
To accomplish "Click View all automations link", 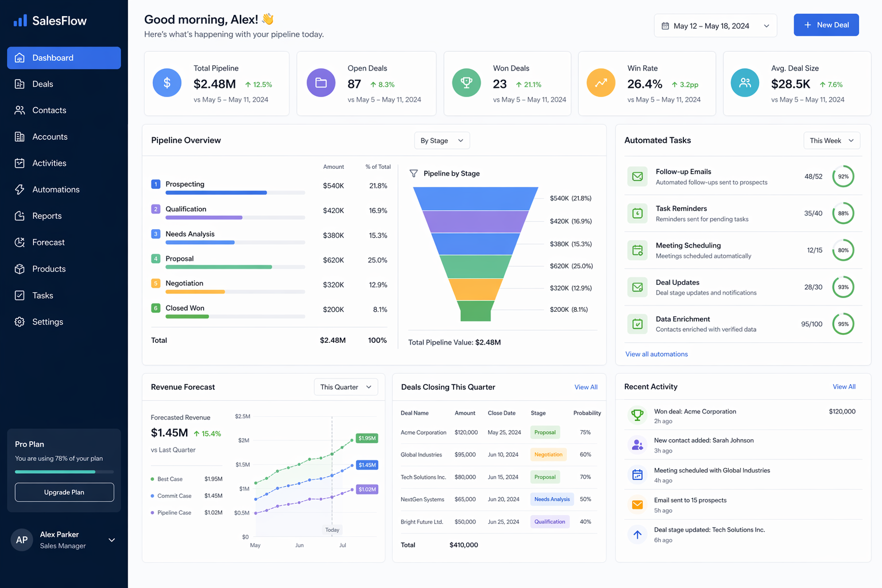I will (x=656, y=354).
